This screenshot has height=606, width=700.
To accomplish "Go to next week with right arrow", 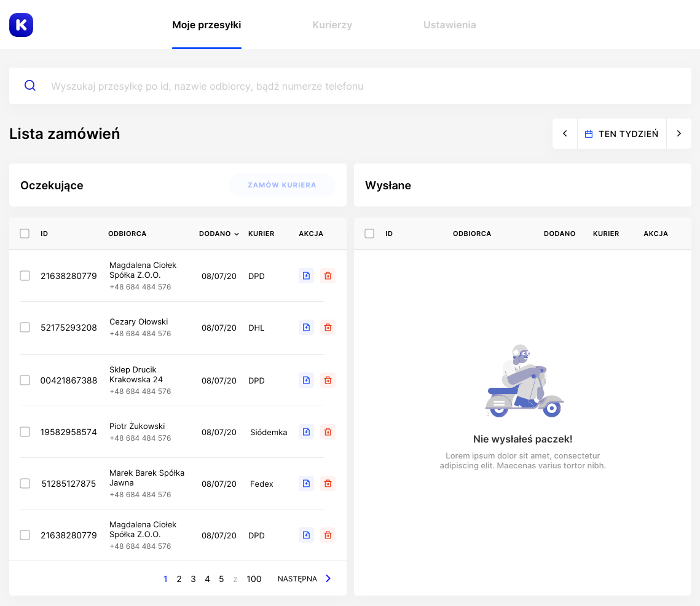I will (x=679, y=133).
